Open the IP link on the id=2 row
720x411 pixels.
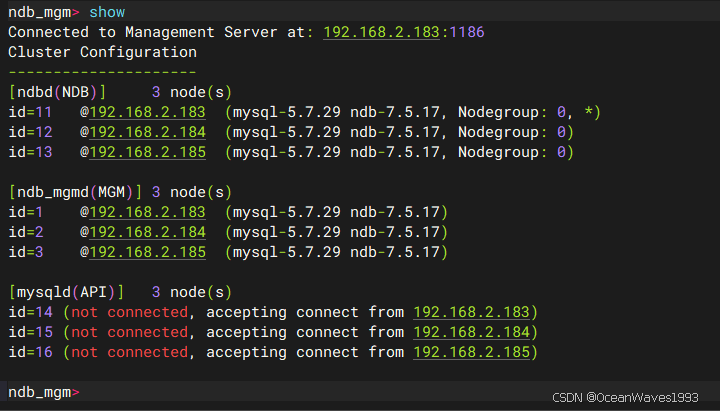(147, 232)
